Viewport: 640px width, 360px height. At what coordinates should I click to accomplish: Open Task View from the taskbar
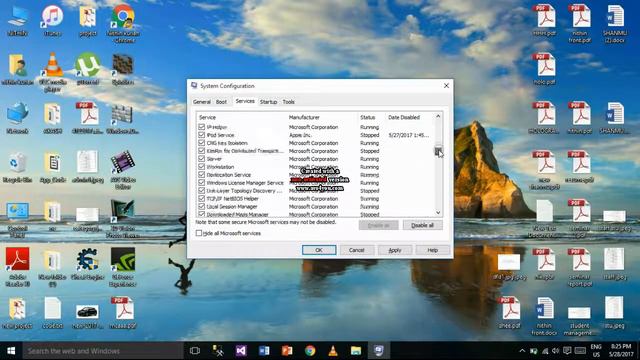click(x=195, y=351)
